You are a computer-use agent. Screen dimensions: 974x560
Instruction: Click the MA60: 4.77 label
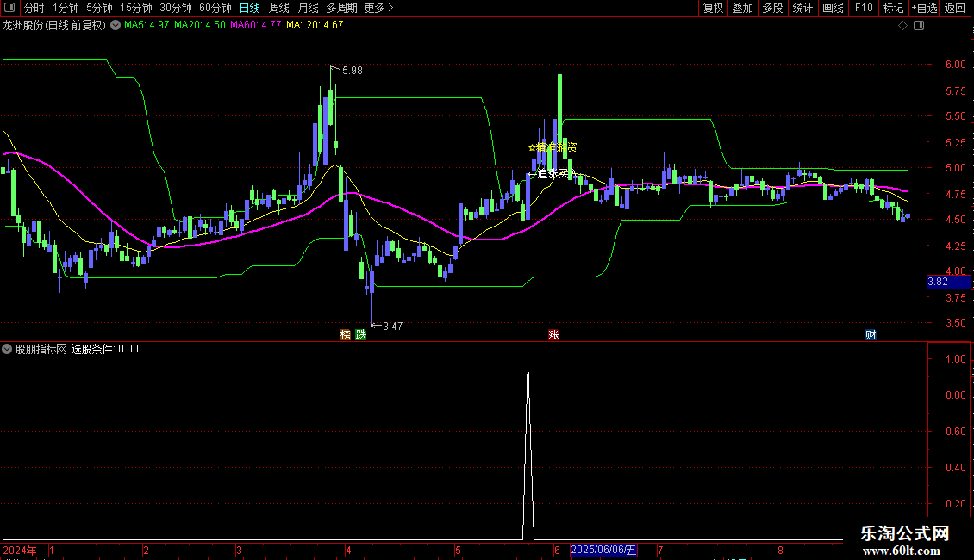click(x=256, y=25)
